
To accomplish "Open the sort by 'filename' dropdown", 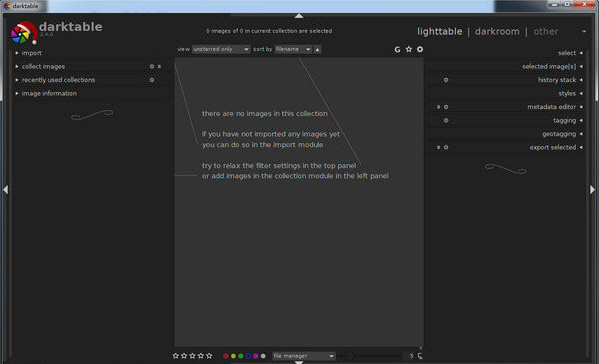I will click(x=293, y=49).
